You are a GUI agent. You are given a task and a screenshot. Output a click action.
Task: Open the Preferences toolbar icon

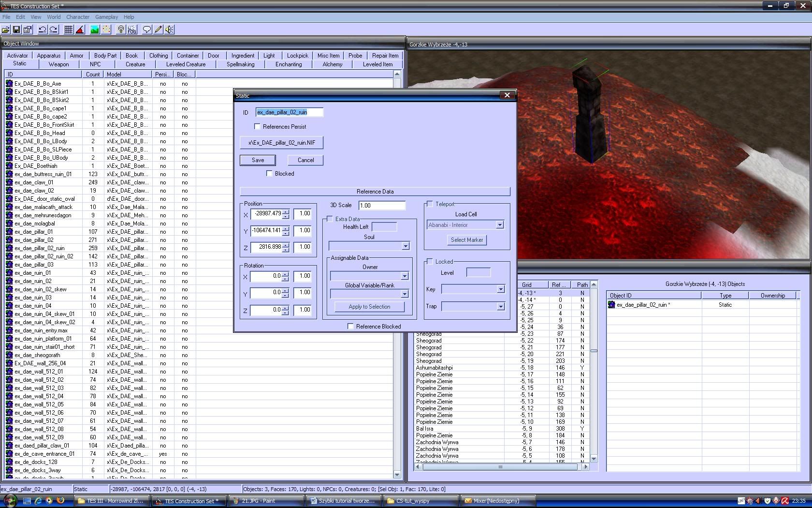(28, 30)
